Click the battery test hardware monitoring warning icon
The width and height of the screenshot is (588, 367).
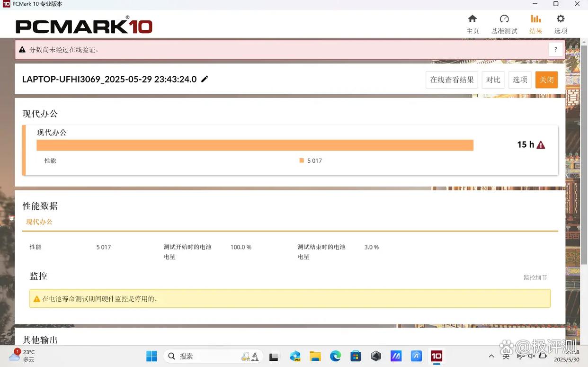pos(36,298)
